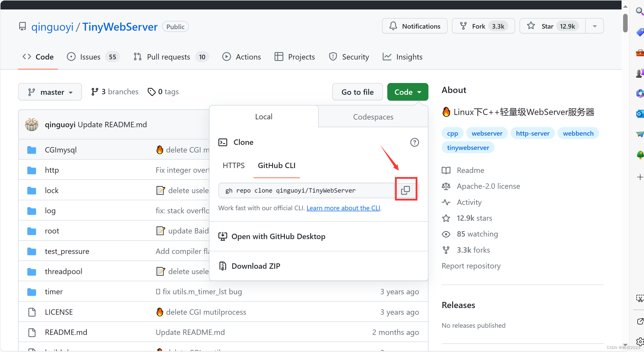Open the threadpool folder
The width and height of the screenshot is (644, 352).
tap(64, 271)
